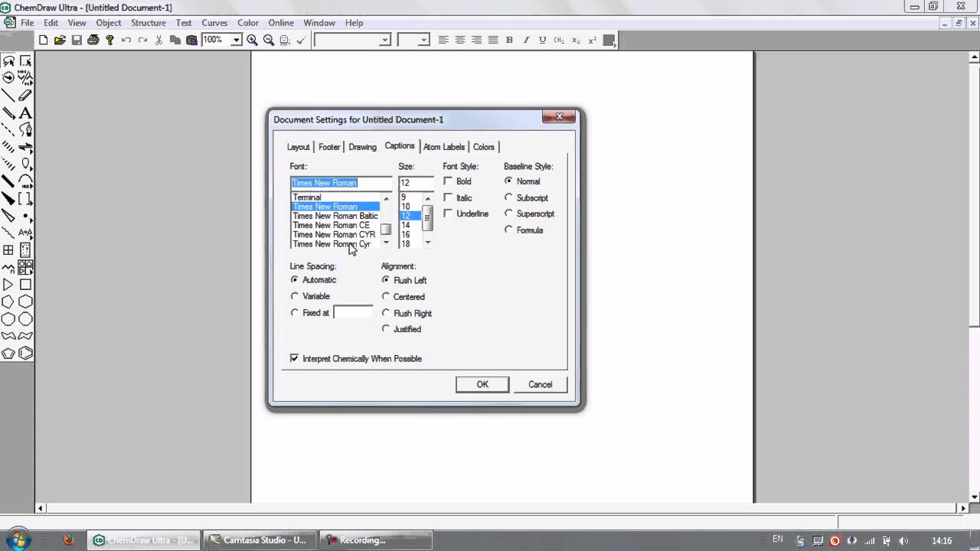
Task: Open the Object menu
Action: pos(108,23)
